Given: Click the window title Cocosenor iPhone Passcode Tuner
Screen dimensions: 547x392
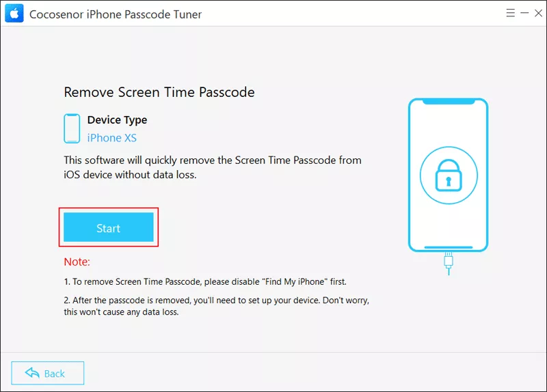Looking at the screenshot, I should (x=116, y=14).
